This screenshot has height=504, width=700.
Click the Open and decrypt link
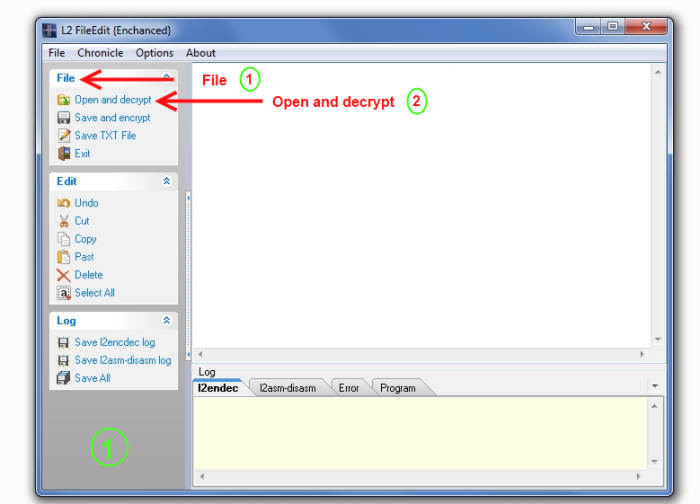click(x=113, y=100)
